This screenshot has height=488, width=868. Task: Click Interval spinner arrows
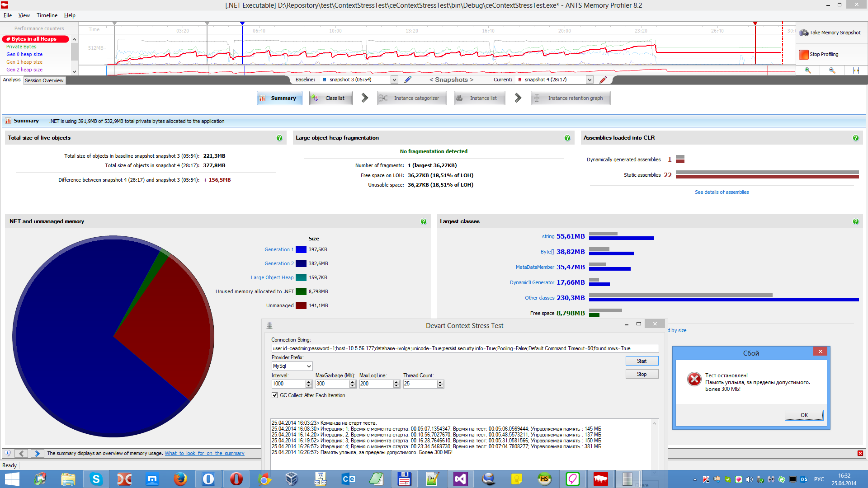point(309,384)
